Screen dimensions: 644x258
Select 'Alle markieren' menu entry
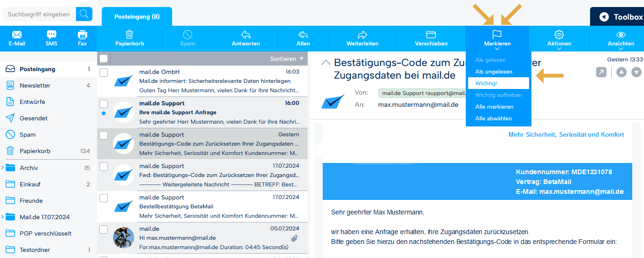pos(494,107)
